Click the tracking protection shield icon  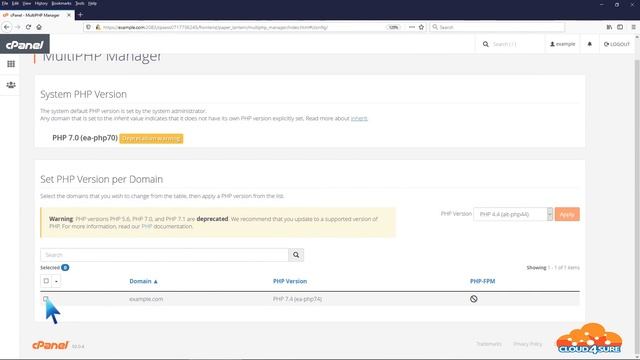88,27
